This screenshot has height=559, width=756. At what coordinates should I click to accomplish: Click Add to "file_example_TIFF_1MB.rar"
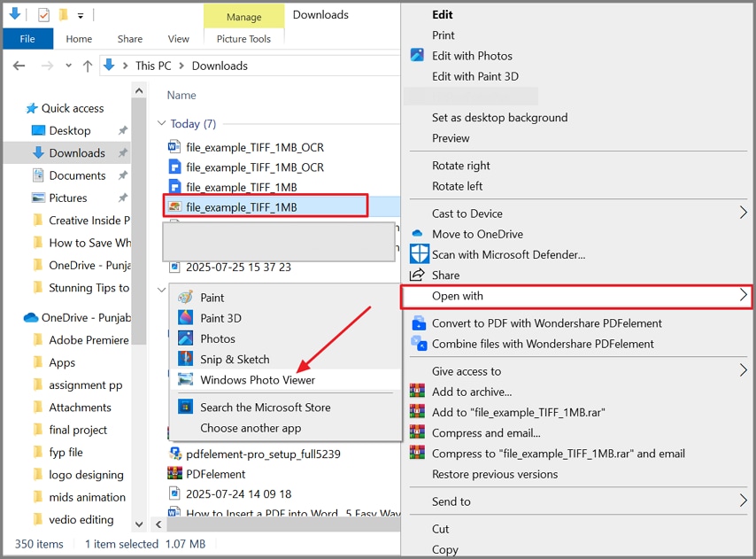(518, 412)
